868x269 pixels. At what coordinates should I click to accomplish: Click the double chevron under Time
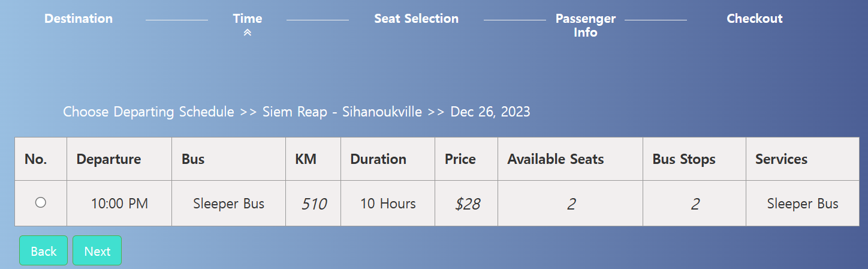click(247, 32)
